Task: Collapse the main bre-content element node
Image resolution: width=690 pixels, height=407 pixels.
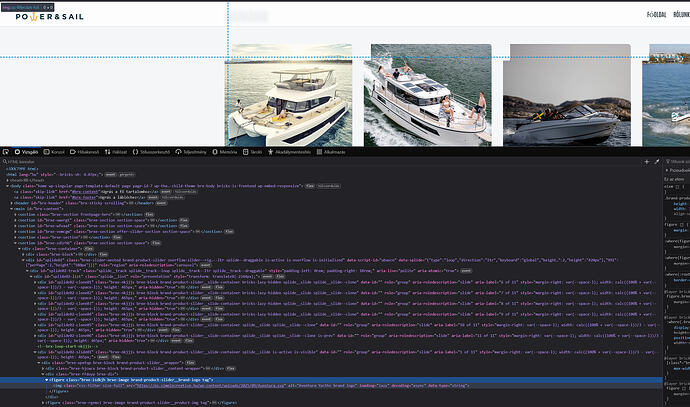Action: [11, 207]
